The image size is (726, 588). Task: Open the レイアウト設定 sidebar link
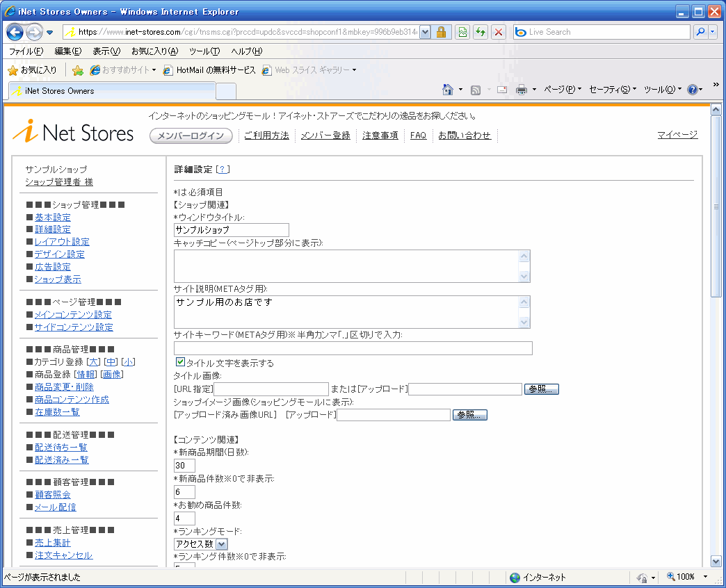62,242
